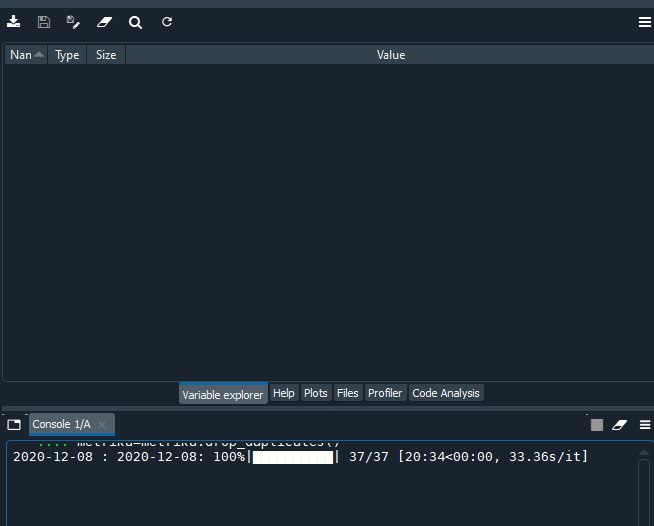Screen dimensions: 654x526
Task: Switch to the Files tab
Action: 347,393
